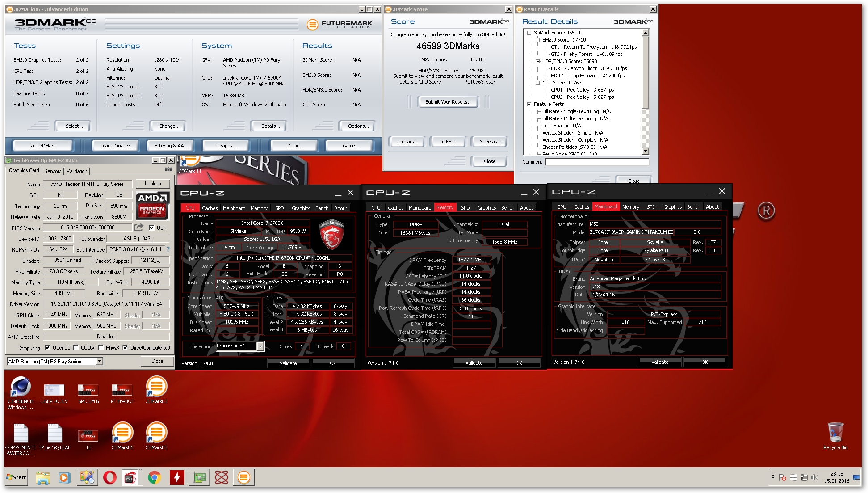Viewport: 868px width, 493px height.
Task: Show hidden tray icons arrow
Action: (x=773, y=477)
